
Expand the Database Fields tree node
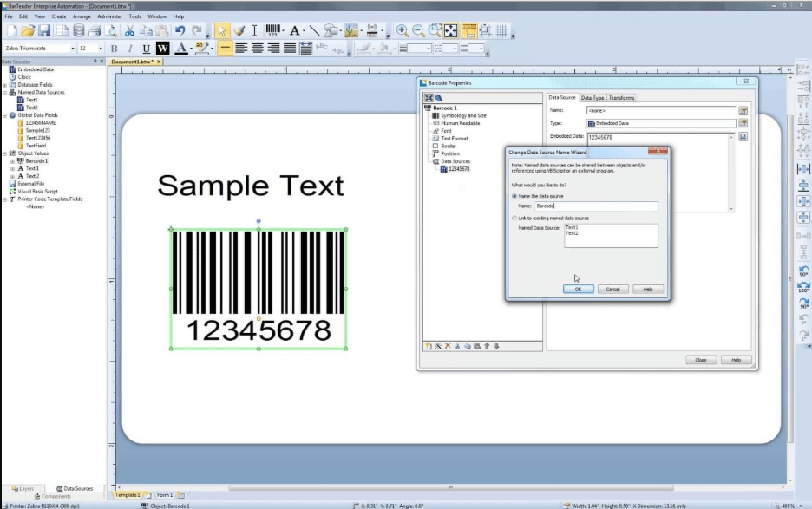click(x=4, y=84)
